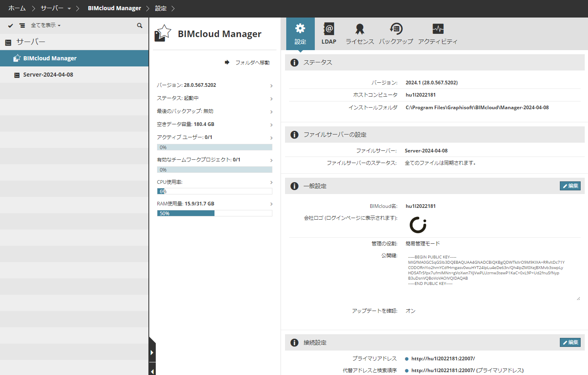Open the 全てを表示 filter dropdown

tap(46, 25)
